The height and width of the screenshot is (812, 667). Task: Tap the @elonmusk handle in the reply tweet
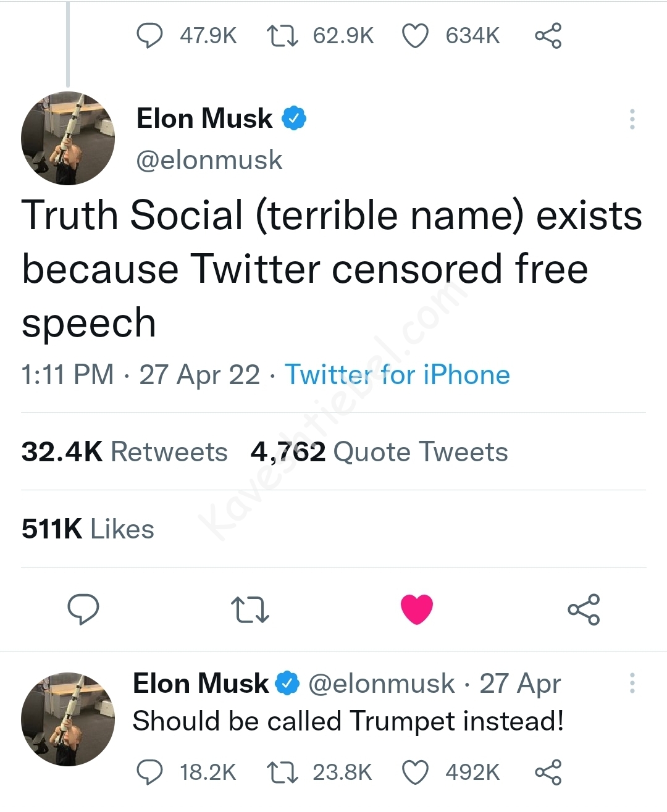coord(381,684)
